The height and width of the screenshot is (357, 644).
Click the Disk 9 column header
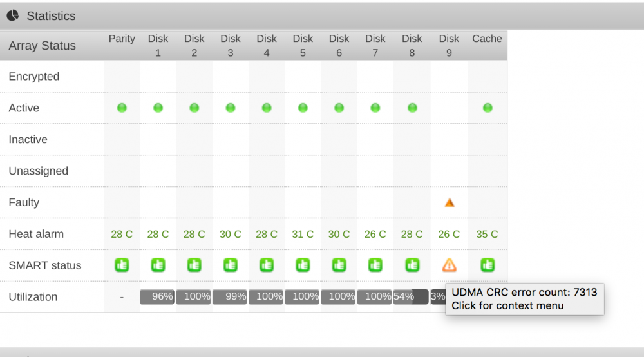tap(449, 46)
